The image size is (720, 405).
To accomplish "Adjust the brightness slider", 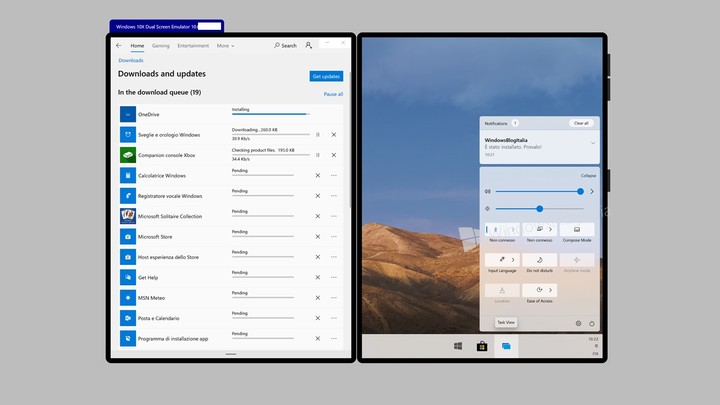I will 540,208.
